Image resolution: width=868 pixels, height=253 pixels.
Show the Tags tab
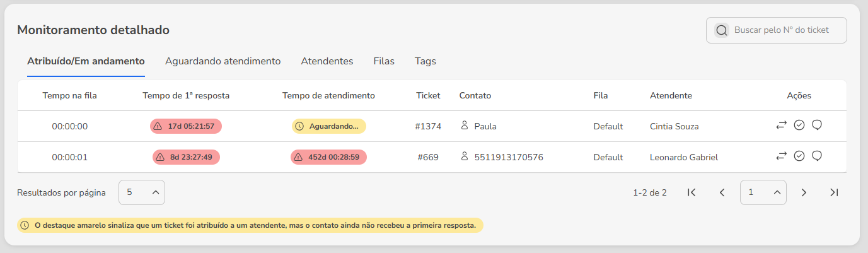click(x=425, y=61)
